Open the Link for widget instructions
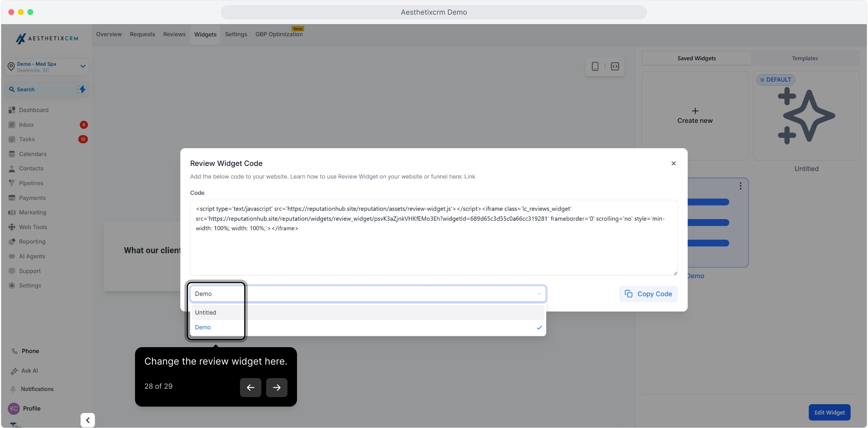The width and height of the screenshot is (868, 428). (470, 177)
